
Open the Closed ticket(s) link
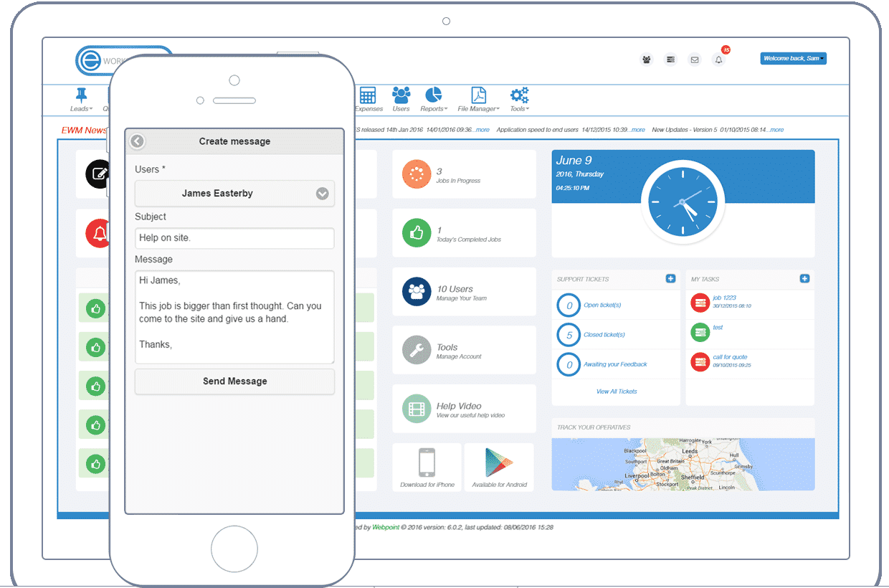[x=604, y=335]
